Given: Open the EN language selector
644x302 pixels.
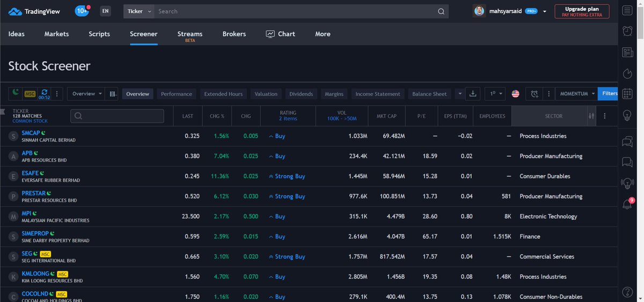Looking at the screenshot, I should (x=105, y=11).
